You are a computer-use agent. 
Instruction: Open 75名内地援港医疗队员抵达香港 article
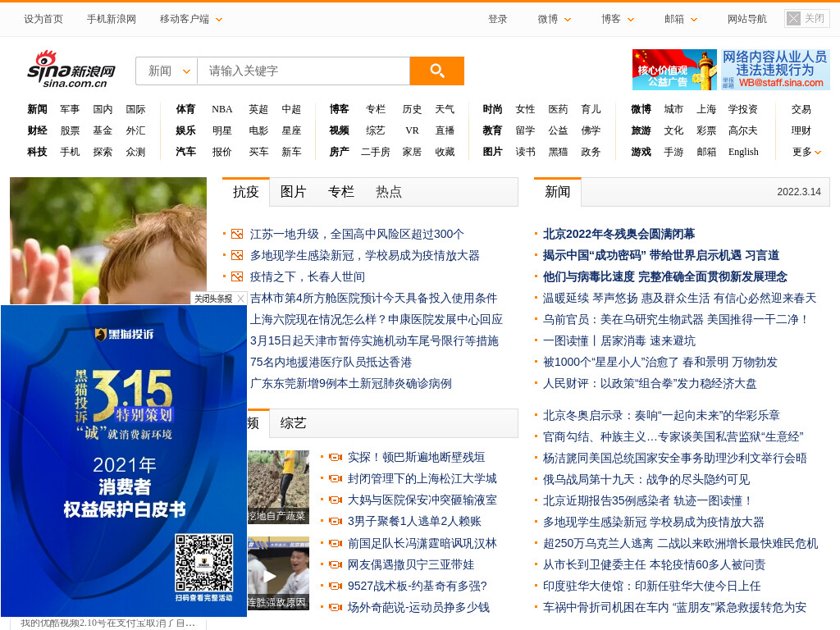coord(331,363)
